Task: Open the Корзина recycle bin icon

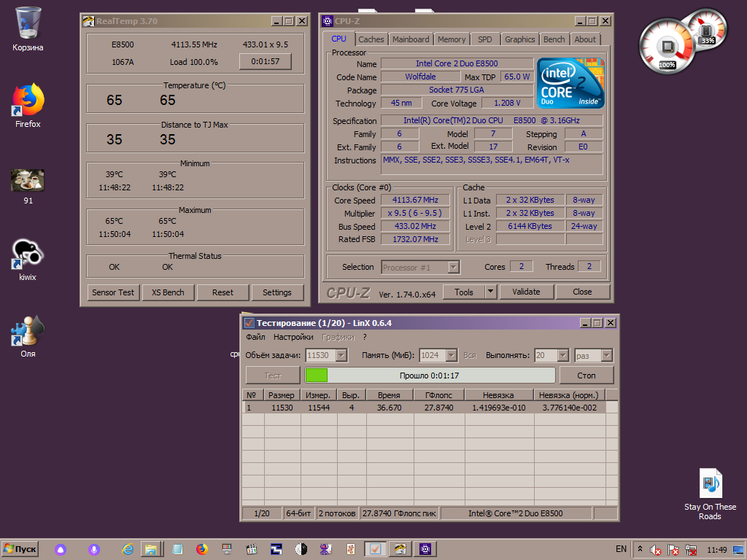Action: (28, 23)
